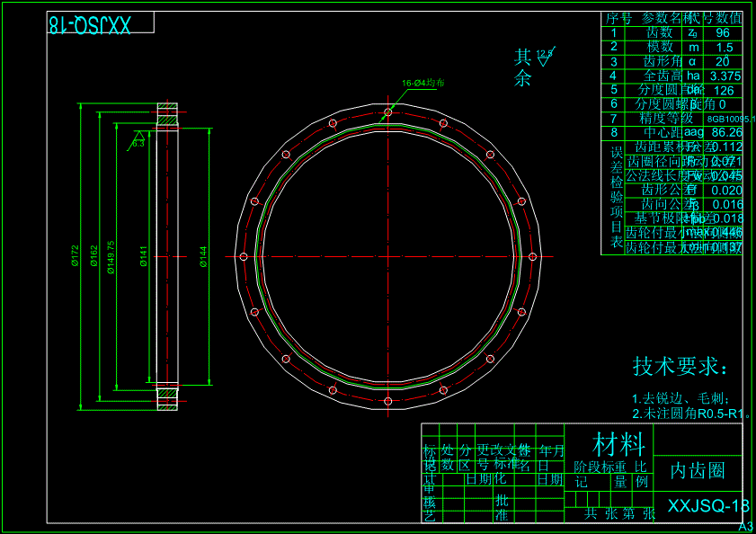Viewport: 756px width, 534px height.
Task: Select the leftmost bolt hole on the ring
Action: (243, 257)
